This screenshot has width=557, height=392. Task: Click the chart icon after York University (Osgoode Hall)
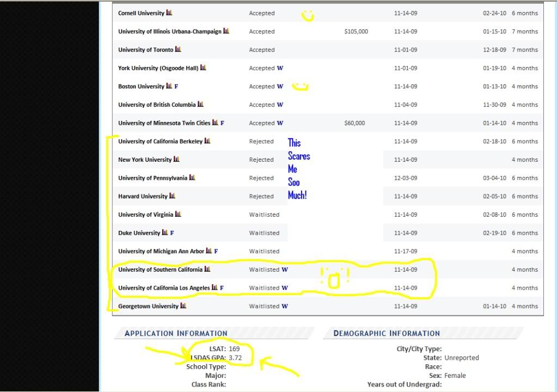[203, 68]
